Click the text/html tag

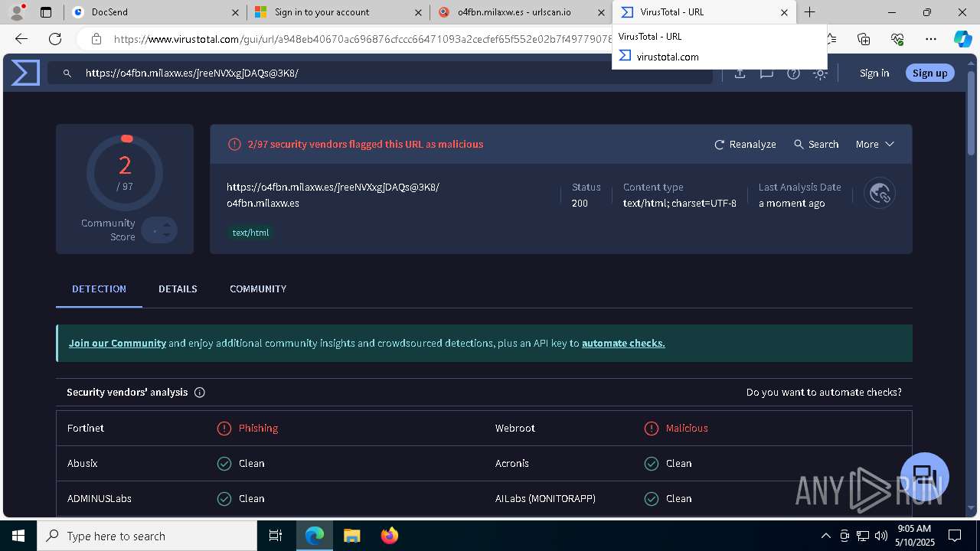point(250,233)
